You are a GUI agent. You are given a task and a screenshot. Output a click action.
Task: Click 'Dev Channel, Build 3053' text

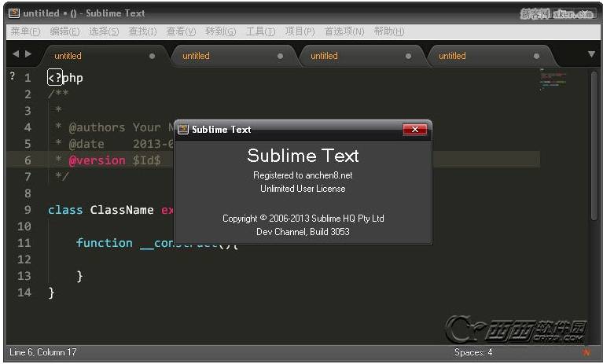click(x=303, y=232)
